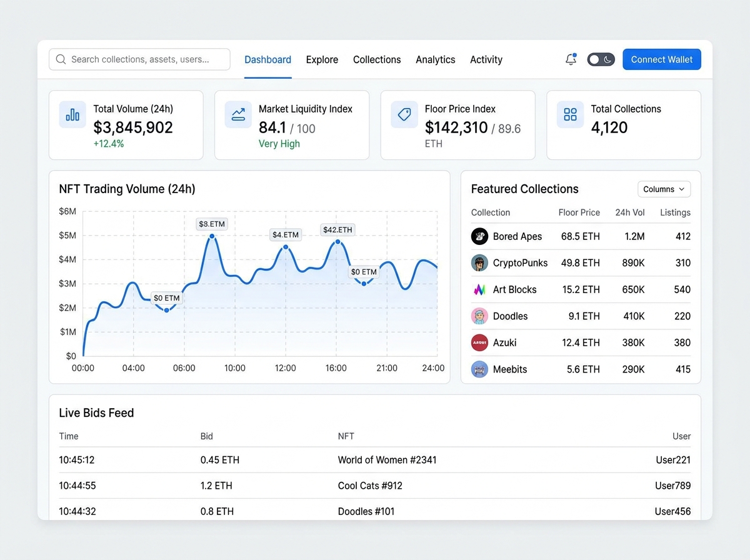Click the 49.8 ETH floor price
The image size is (750, 560).
coord(581,262)
